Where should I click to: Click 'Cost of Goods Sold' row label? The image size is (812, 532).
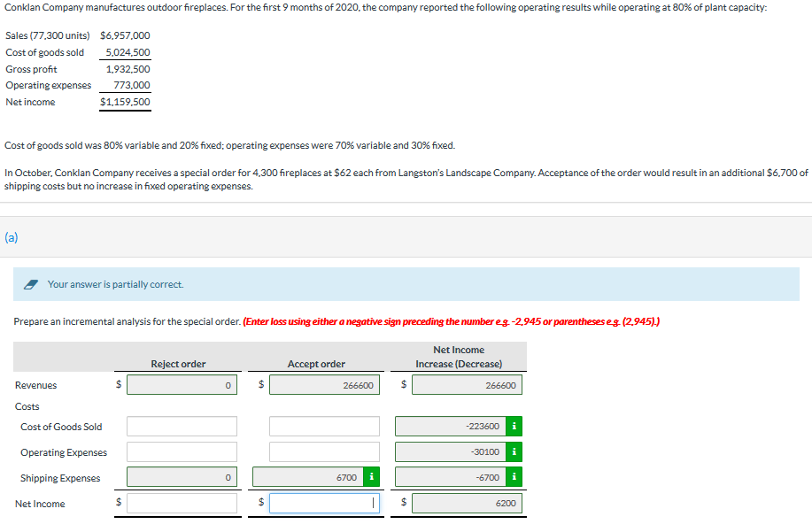[61, 427]
